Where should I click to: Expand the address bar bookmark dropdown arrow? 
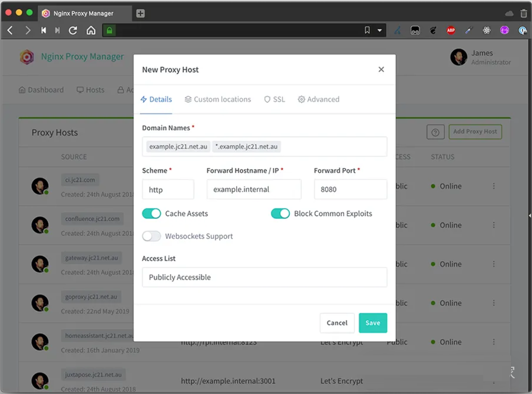[x=380, y=31]
